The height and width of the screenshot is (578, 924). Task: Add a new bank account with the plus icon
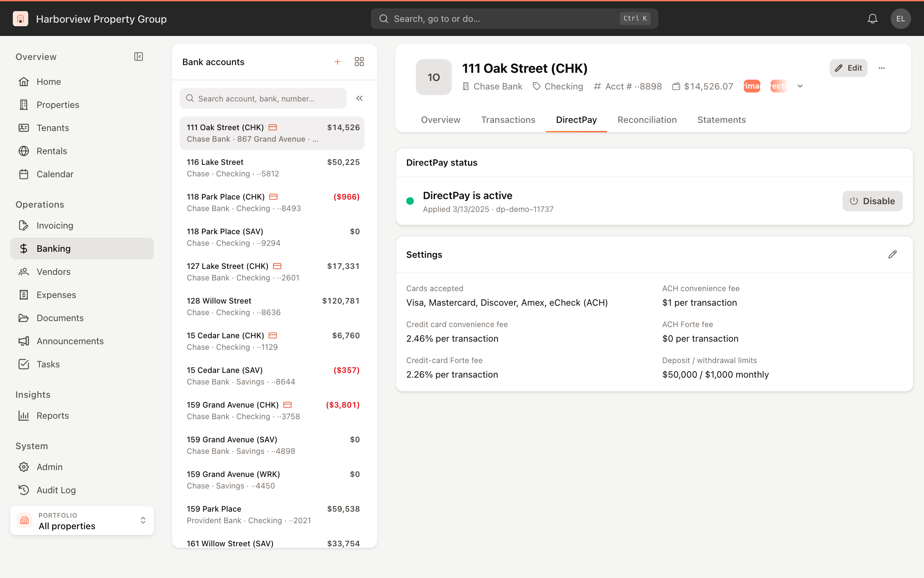tap(338, 62)
